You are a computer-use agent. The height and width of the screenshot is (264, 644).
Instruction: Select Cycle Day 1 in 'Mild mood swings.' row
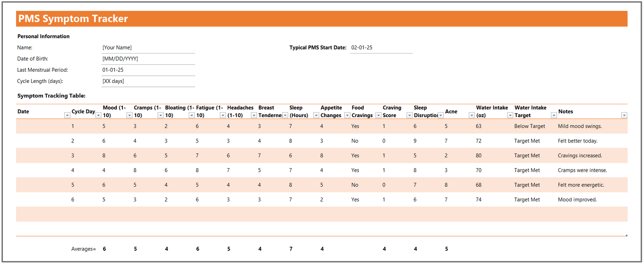[x=73, y=126]
